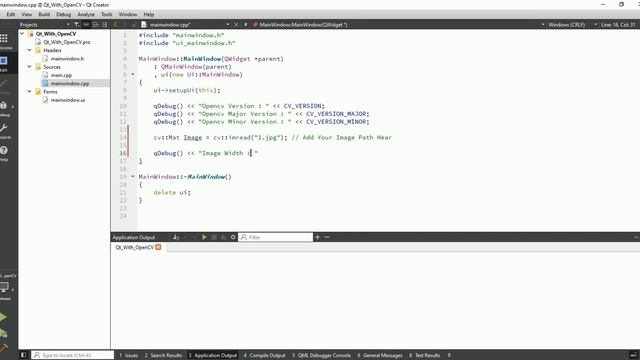
Task: Open the Build menu
Action: [44, 14]
